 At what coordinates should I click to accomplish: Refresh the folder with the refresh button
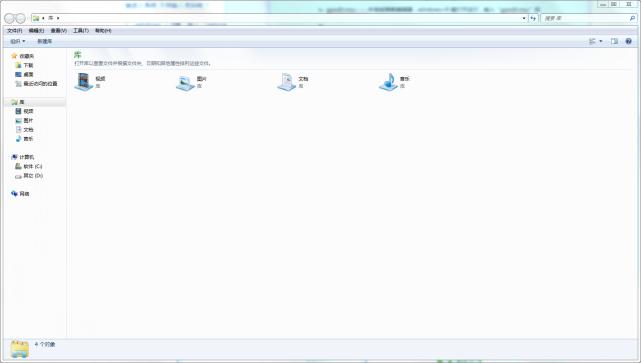pos(533,18)
